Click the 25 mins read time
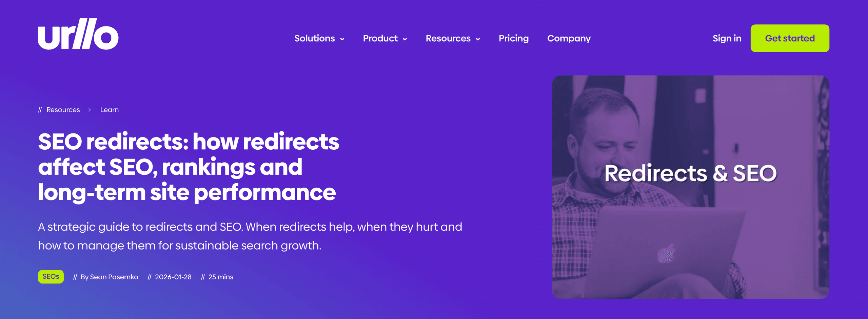The width and height of the screenshot is (868, 319). [x=220, y=277]
